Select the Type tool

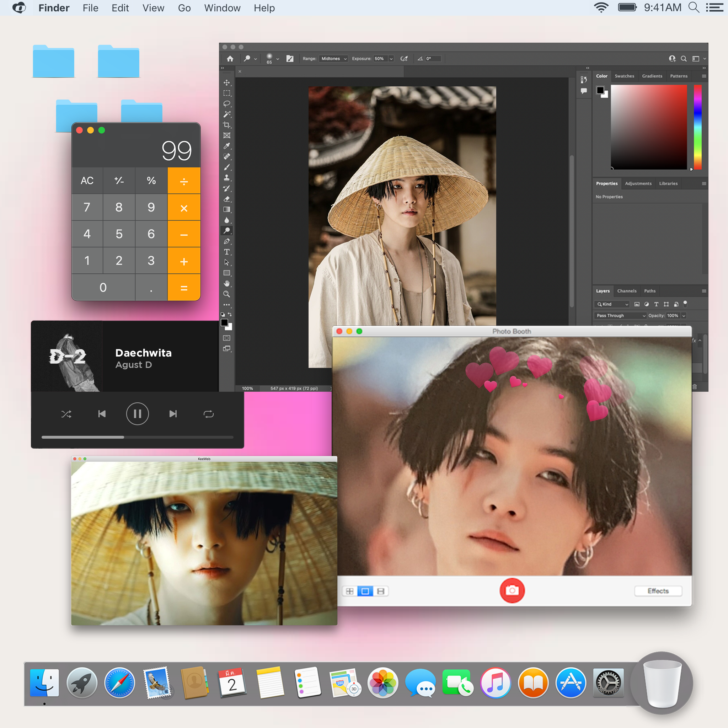pyautogui.click(x=226, y=252)
